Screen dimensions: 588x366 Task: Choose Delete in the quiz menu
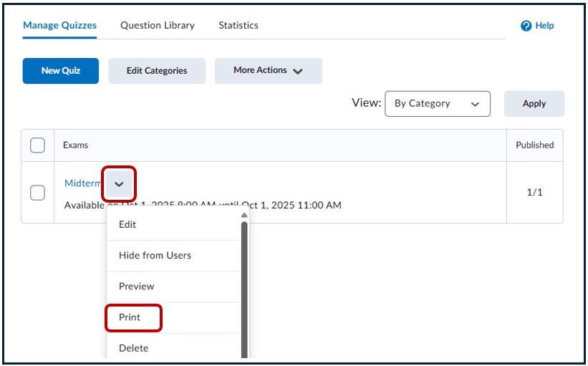[133, 348]
